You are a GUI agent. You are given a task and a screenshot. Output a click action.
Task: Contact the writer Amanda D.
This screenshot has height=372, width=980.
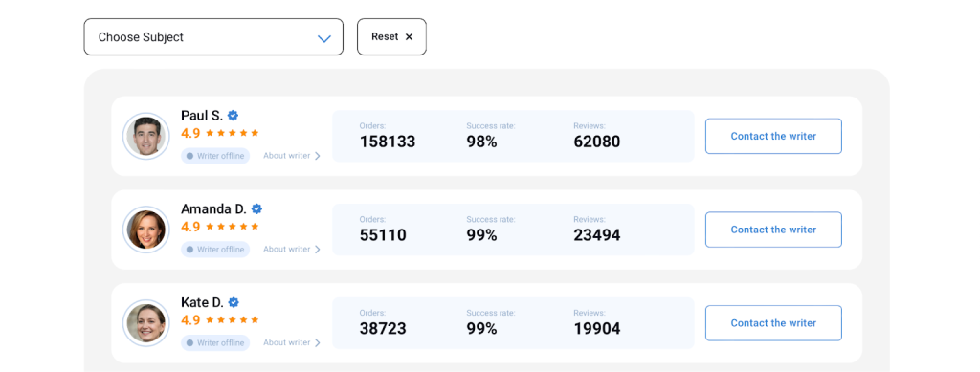pos(773,230)
